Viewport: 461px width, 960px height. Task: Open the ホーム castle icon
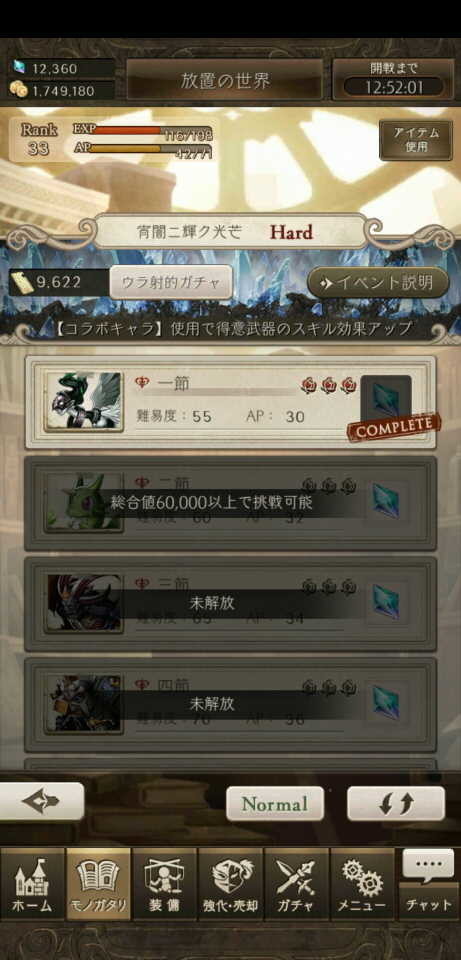(32, 884)
